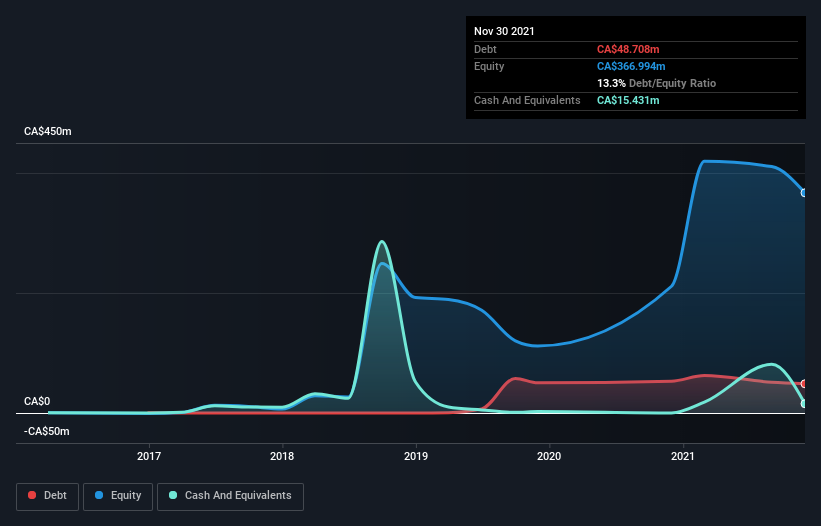
Task: Click the CA$15.431m cash value
Action: click(628, 100)
